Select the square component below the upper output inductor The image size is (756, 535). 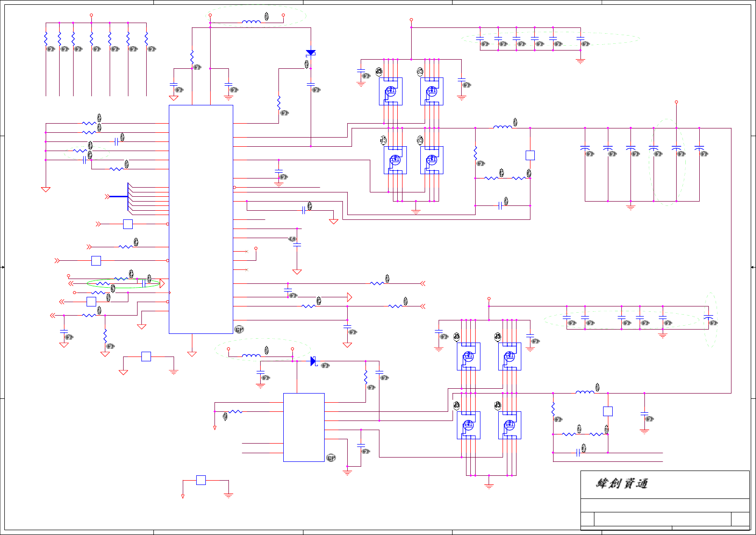[530, 155]
